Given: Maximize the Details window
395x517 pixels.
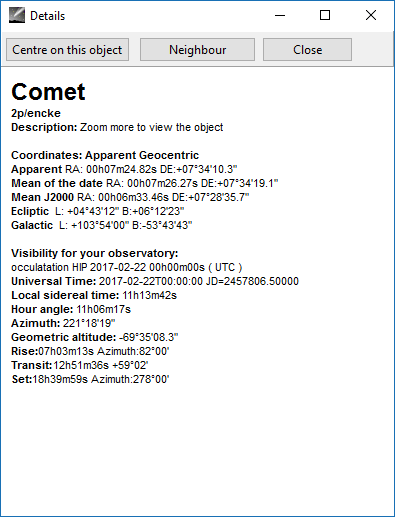Looking at the screenshot, I should [325, 15].
